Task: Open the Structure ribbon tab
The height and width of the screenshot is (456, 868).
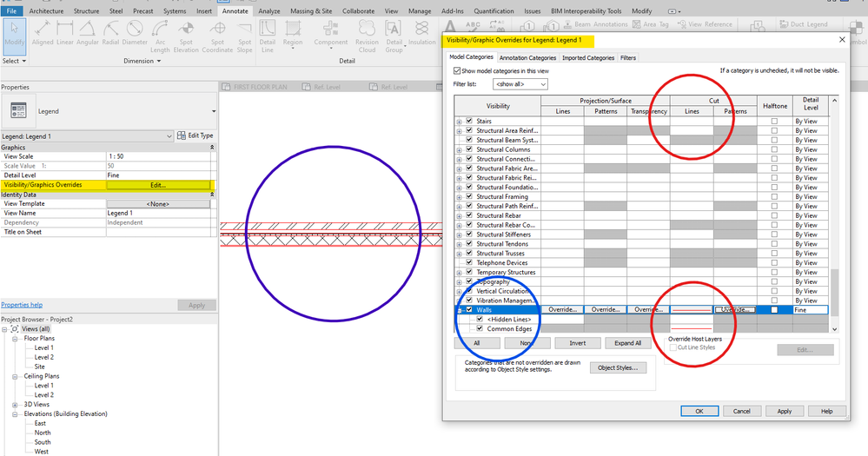Action: pyautogui.click(x=86, y=11)
